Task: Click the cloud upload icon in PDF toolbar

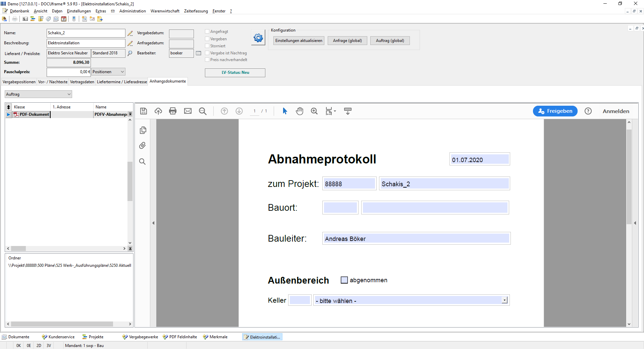Action: [158, 111]
